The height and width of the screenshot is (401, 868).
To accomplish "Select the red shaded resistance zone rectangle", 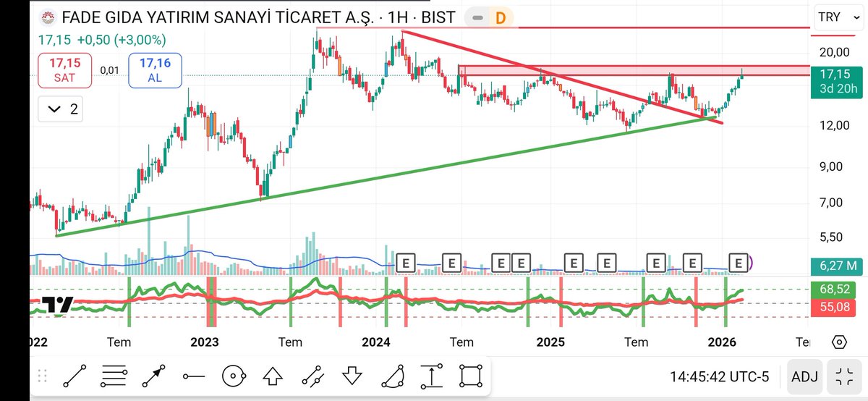I will [634, 70].
